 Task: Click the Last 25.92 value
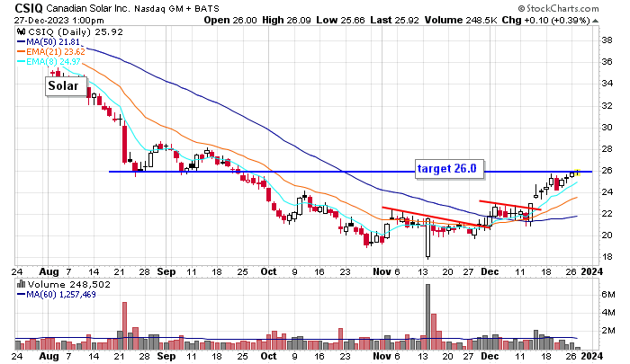[x=394, y=20]
